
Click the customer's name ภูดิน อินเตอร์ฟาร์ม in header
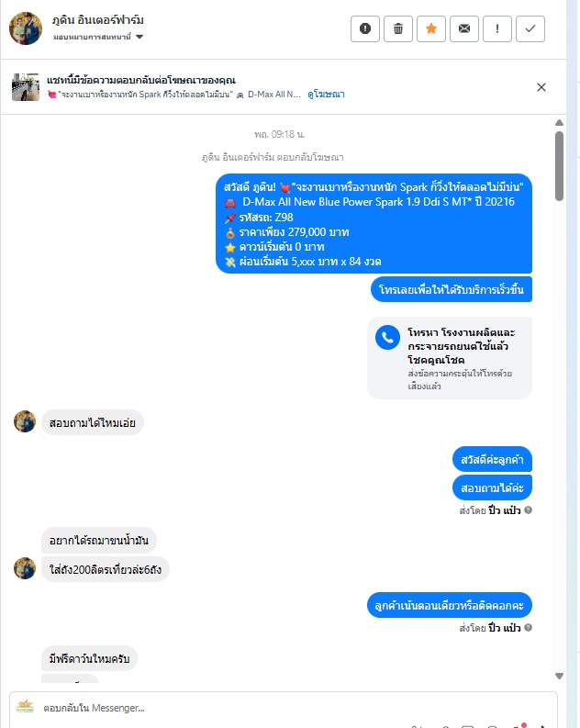98,20
